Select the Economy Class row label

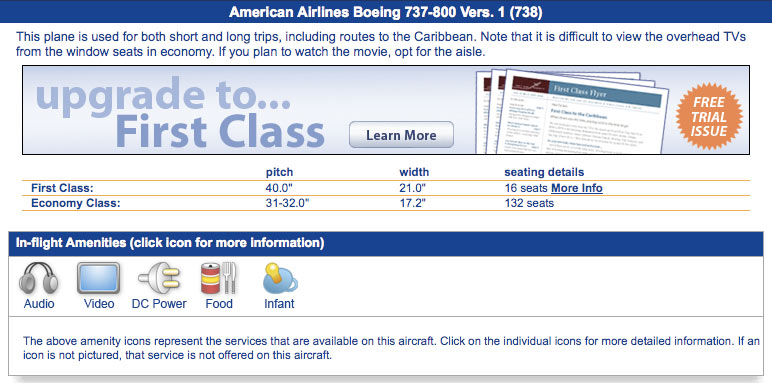click(75, 203)
